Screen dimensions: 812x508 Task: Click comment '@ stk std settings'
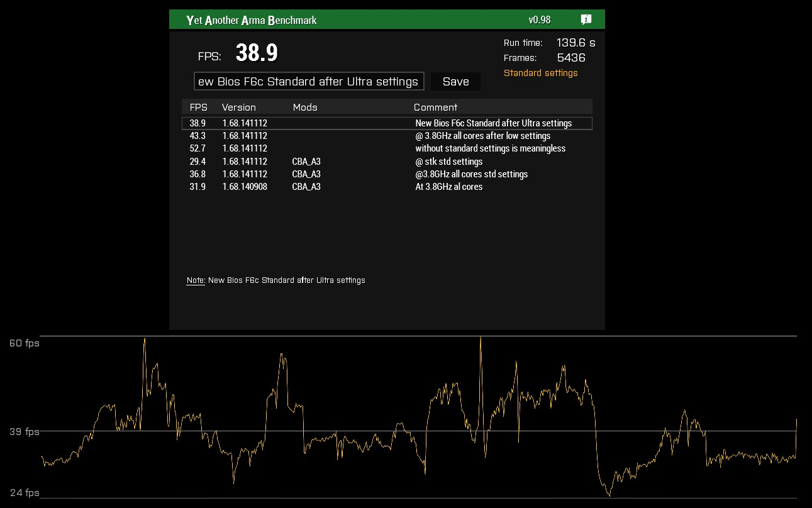tap(449, 162)
